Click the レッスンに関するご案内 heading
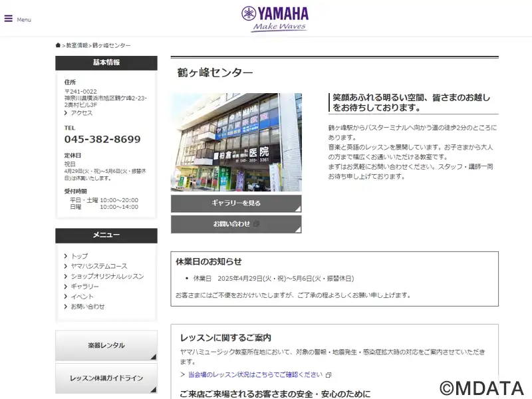Screen dimensions: 532x399 (225, 338)
